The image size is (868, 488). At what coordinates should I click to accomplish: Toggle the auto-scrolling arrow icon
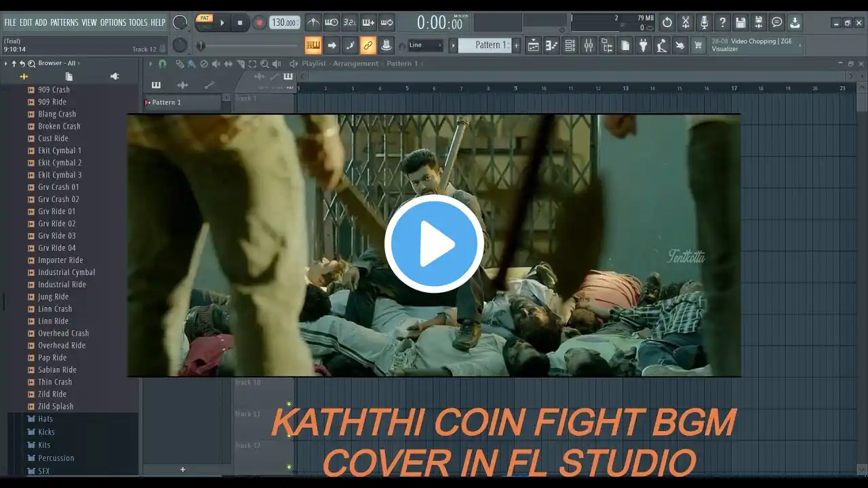pyautogui.click(x=332, y=45)
